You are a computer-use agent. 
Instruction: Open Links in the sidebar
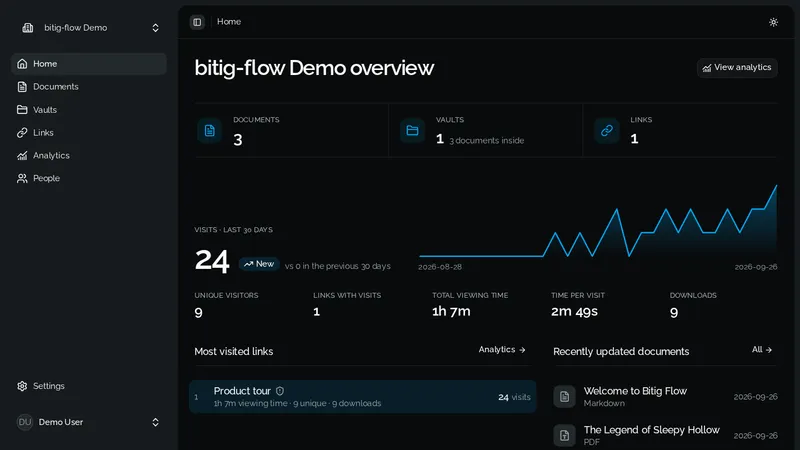89,133
